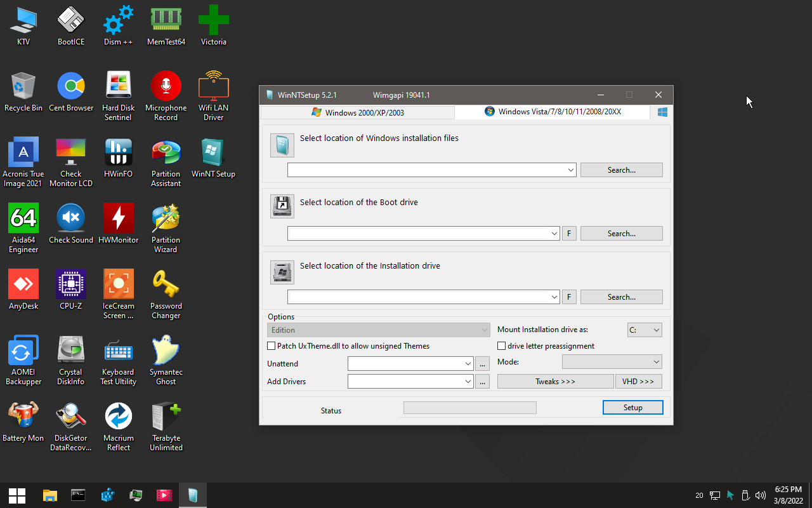Select Acronis True Image 2021 icon
812x508 pixels.
click(23, 162)
